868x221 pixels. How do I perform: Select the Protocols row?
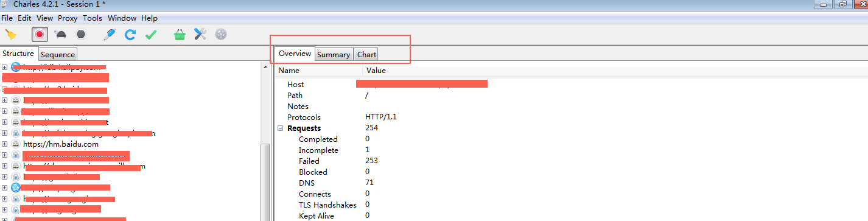click(571, 118)
